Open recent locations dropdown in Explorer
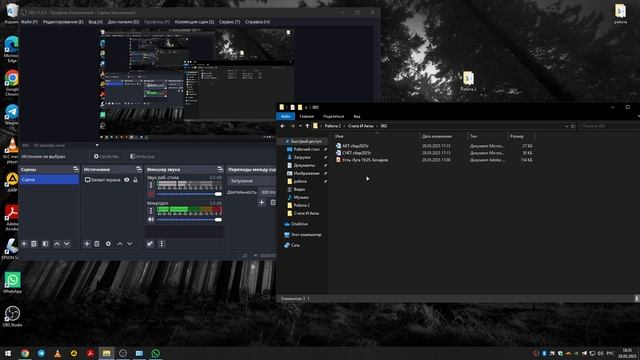The height and width of the screenshot is (360, 640). click(300, 126)
